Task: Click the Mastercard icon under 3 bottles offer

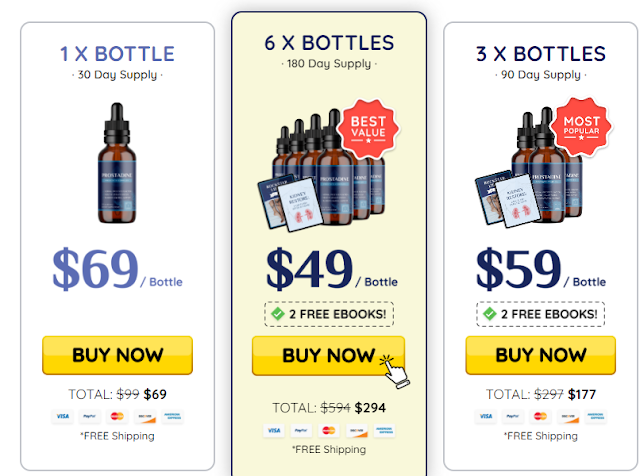Action: tap(540, 416)
